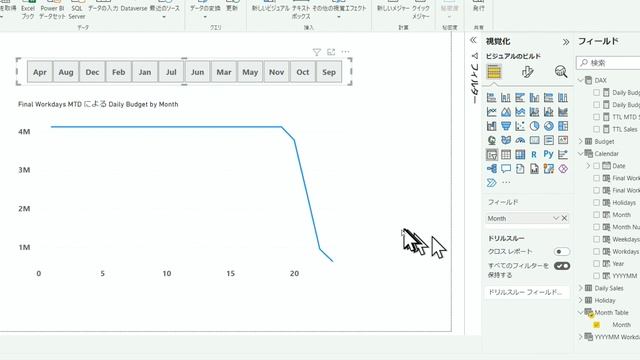Tick the Holidays field checkbox
Screen dimensions: 640x360
coord(596,202)
